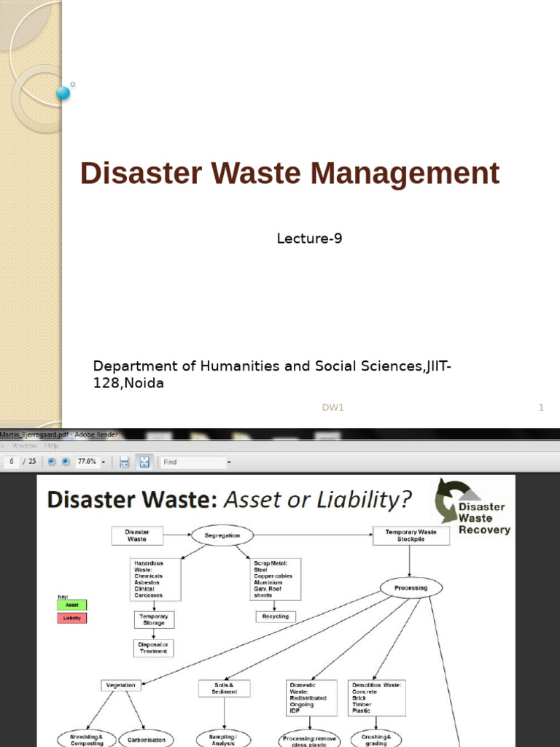Click the Department of Humanities text line

click(272, 374)
